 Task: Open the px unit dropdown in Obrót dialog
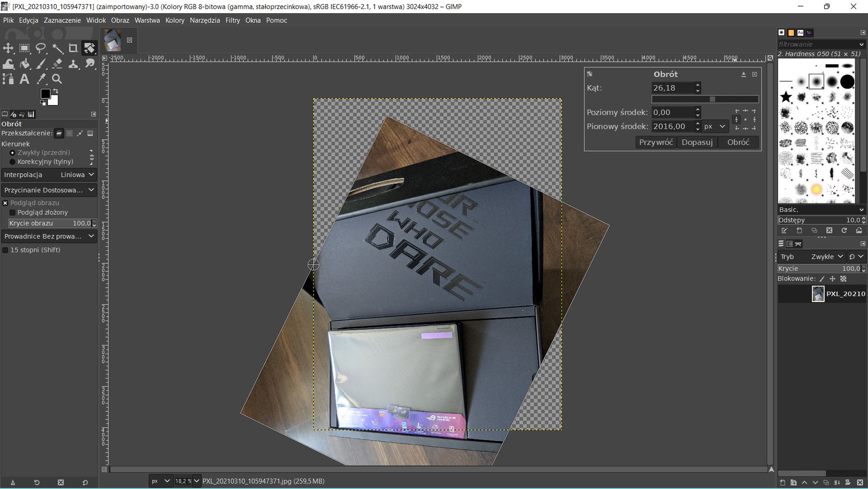(x=715, y=126)
